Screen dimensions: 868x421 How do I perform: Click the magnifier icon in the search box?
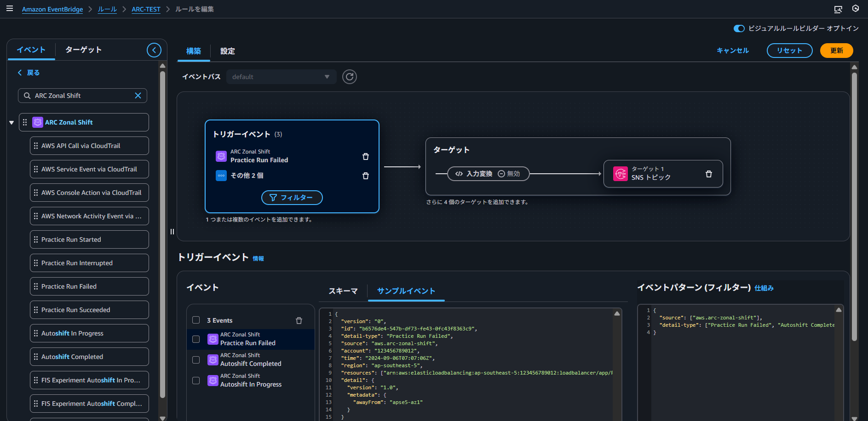pos(27,96)
